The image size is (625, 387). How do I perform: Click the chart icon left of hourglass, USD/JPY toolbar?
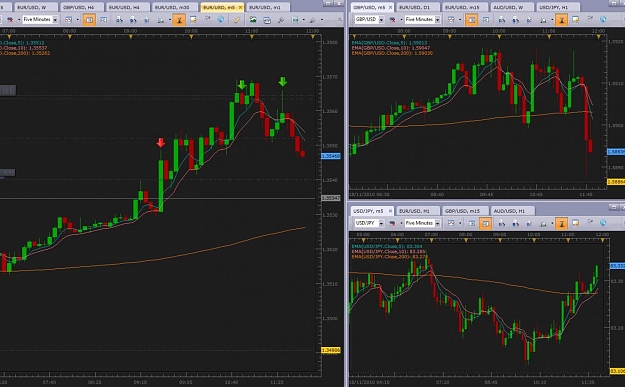[543, 223]
